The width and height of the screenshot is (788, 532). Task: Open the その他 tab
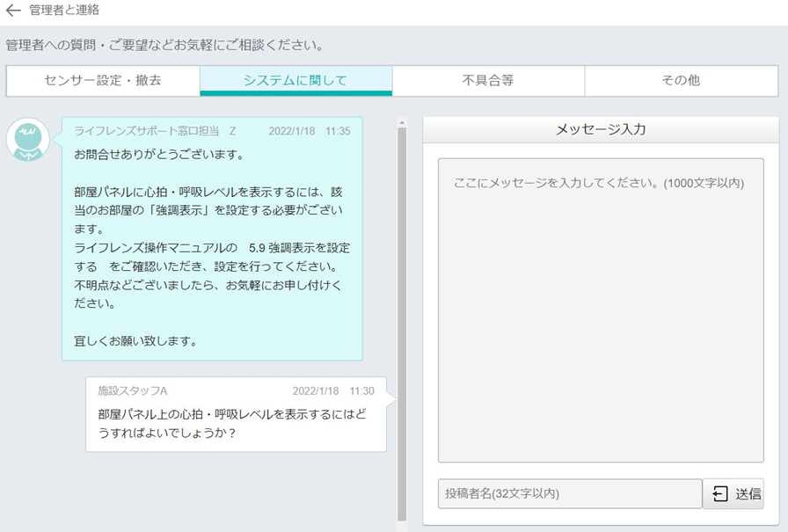pos(681,80)
